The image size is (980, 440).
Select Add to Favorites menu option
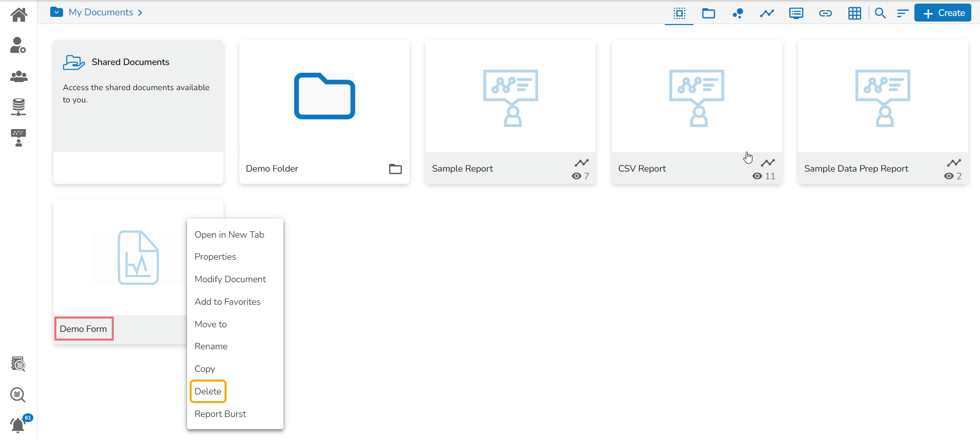click(x=228, y=302)
